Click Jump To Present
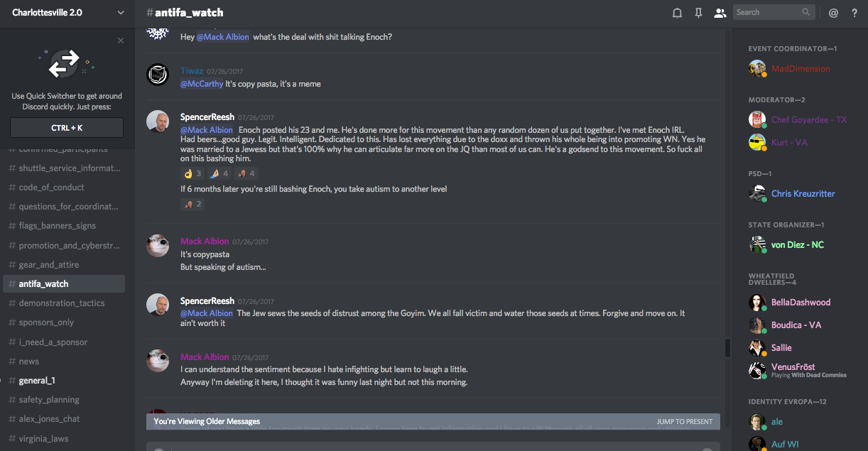This screenshot has height=451, width=868. (x=684, y=422)
